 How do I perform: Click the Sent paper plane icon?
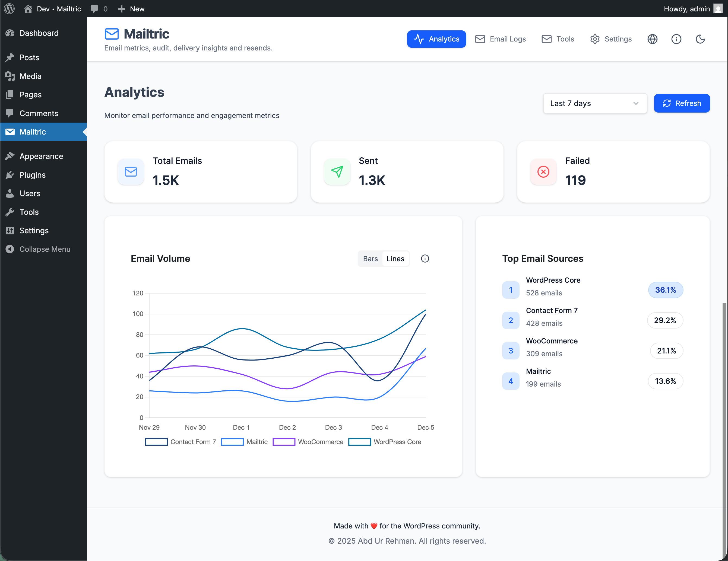[x=337, y=171]
